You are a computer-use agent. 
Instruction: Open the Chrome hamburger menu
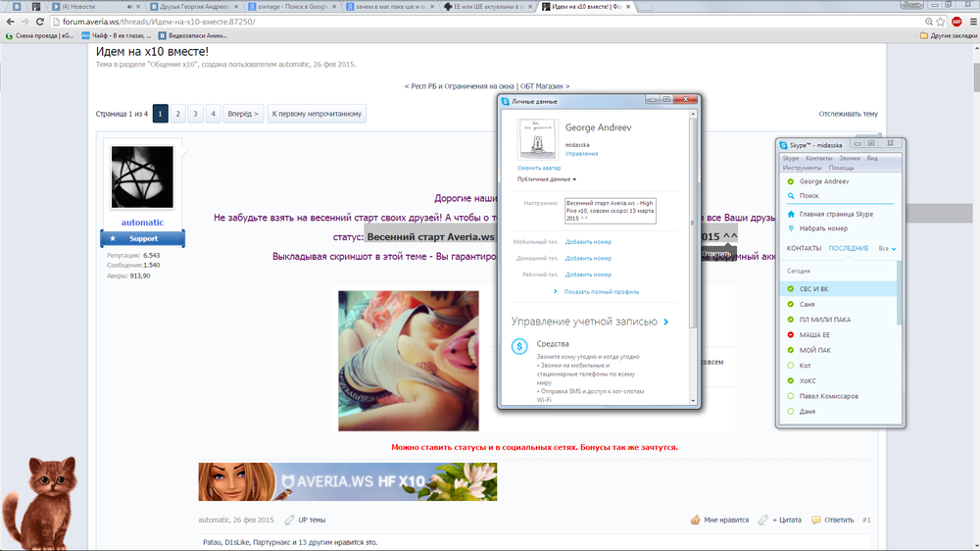point(973,22)
